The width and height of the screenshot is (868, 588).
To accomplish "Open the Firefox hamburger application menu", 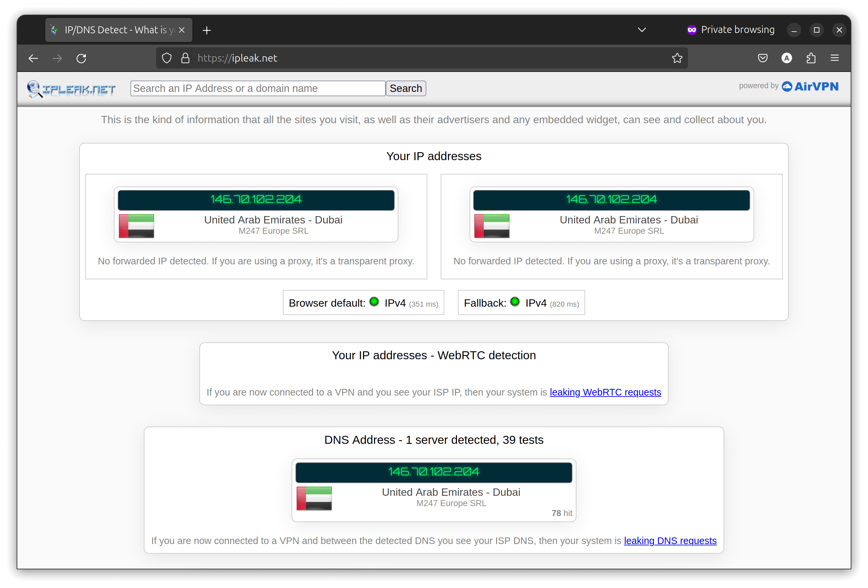I will click(x=835, y=58).
